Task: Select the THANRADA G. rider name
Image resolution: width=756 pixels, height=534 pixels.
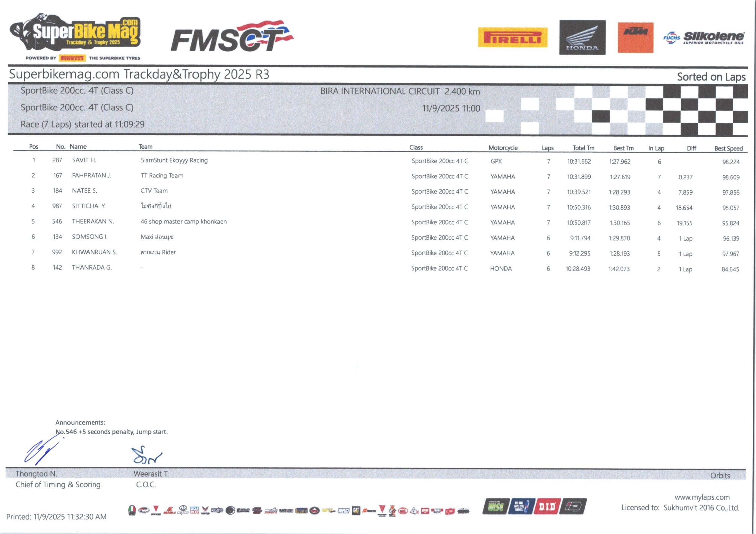Action: point(92,268)
